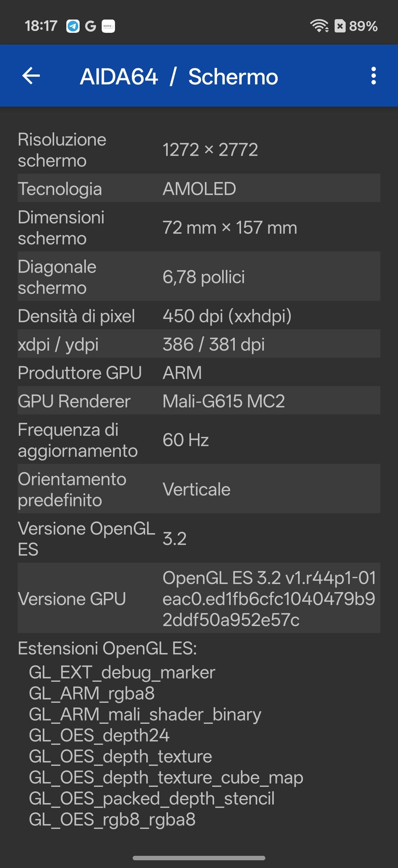The height and width of the screenshot is (868, 398).
Task: Tap the Diagonale schermo 6,78 pollici row
Action: [x=199, y=277]
